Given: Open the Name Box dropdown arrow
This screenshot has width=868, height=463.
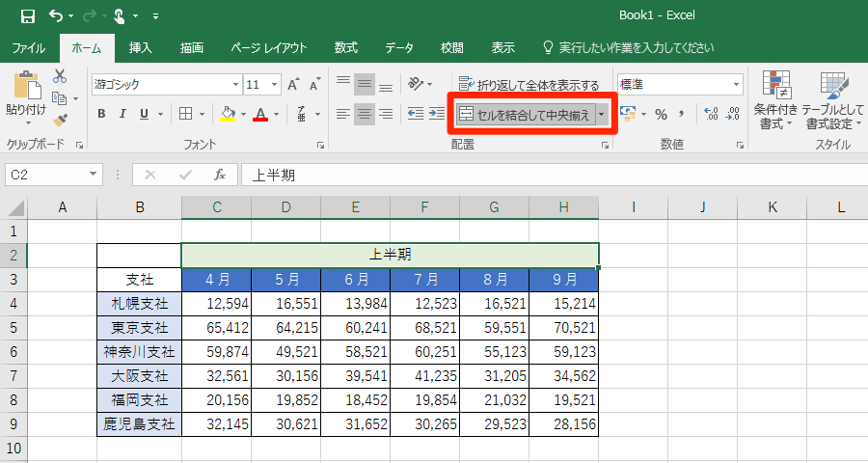Looking at the screenshot, I should coord(93,175).
